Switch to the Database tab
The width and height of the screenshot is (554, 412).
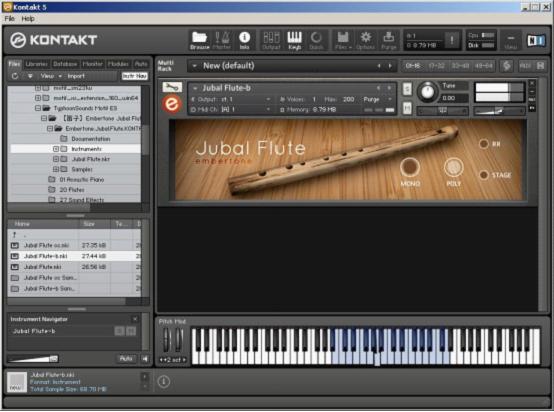point(65,64)
